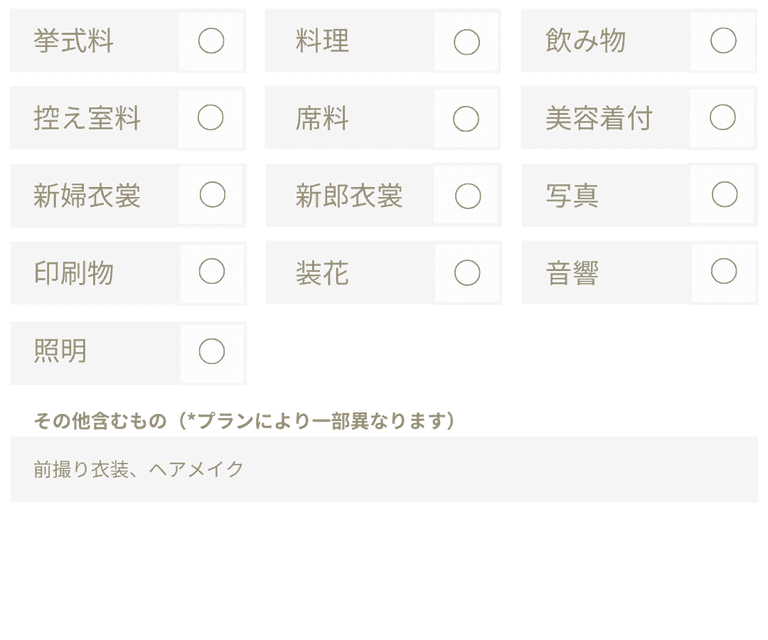
Task: Choose the 席料 circle
Action: [x=467, y=119]
